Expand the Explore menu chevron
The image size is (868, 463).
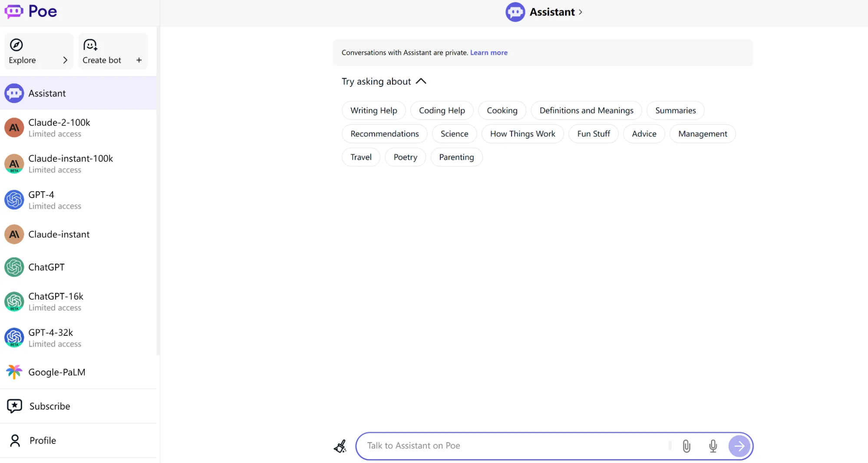click(65, 60)
